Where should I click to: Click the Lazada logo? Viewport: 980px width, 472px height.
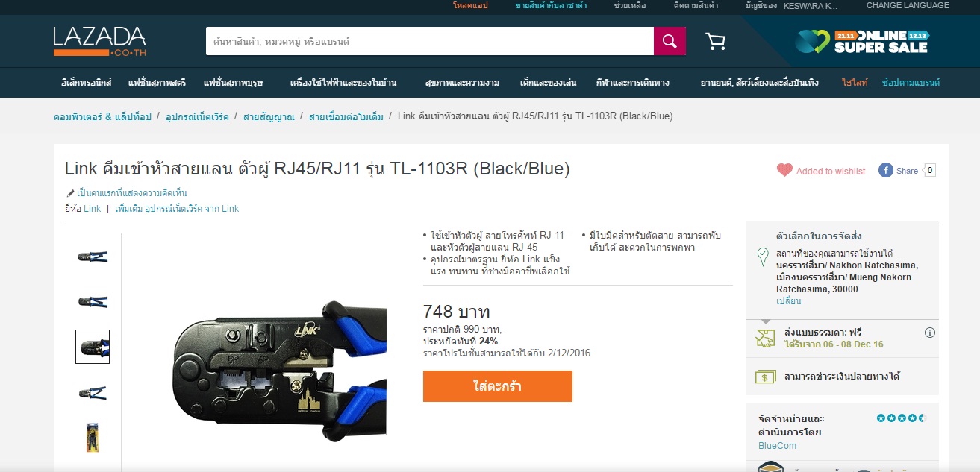coord(99,42)
